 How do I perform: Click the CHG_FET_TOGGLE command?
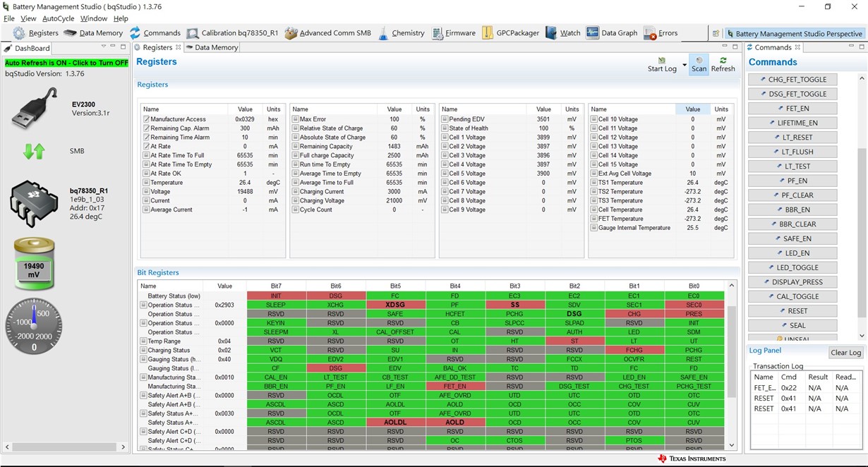(x=792, y=80)
